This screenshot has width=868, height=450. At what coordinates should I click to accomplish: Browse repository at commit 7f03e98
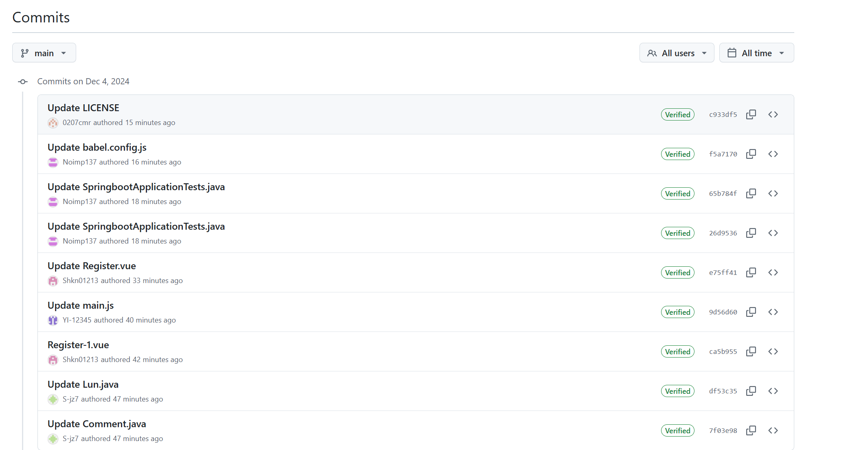pos(773,430)
